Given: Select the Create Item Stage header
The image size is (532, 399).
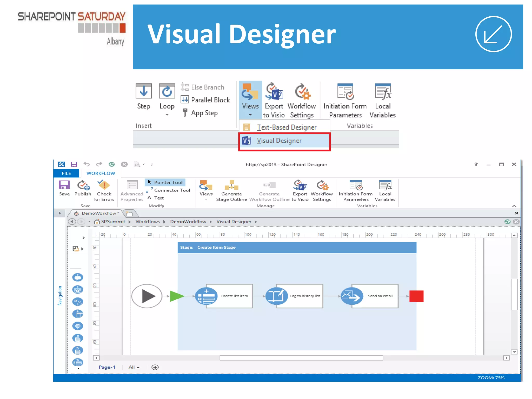Looking at the screenshot, I should click(297, 248).
